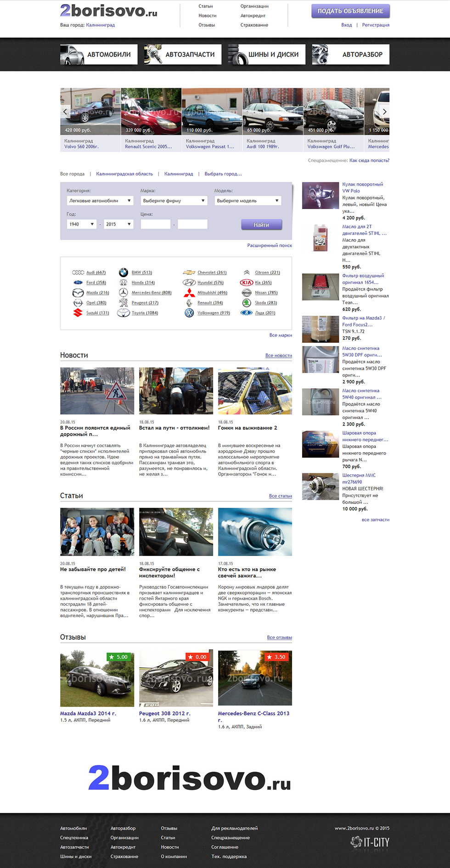Image resolution: width=450 pixels, height=868 pixels.
Task: Click the 'Как сюда попасть?' link
Action: click(x=369, y=160)
